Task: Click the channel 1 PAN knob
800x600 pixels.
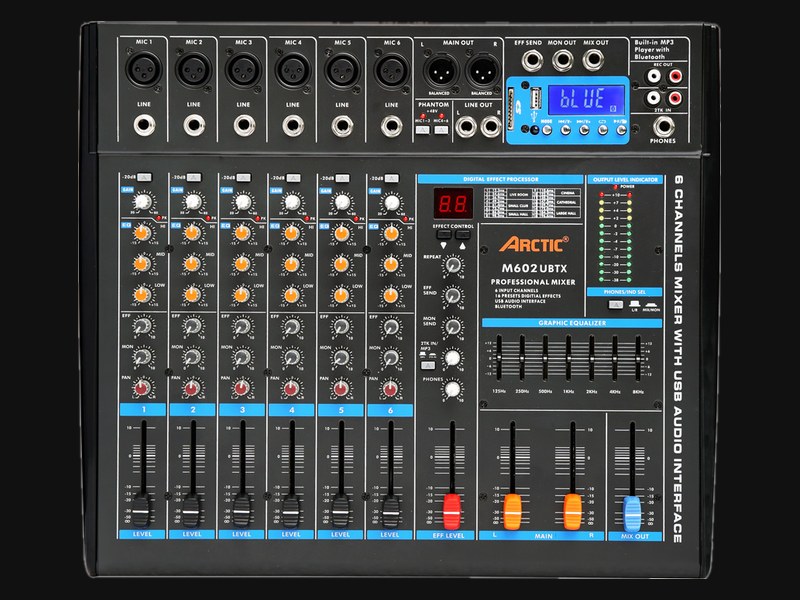Action: (x=142, y=388)
